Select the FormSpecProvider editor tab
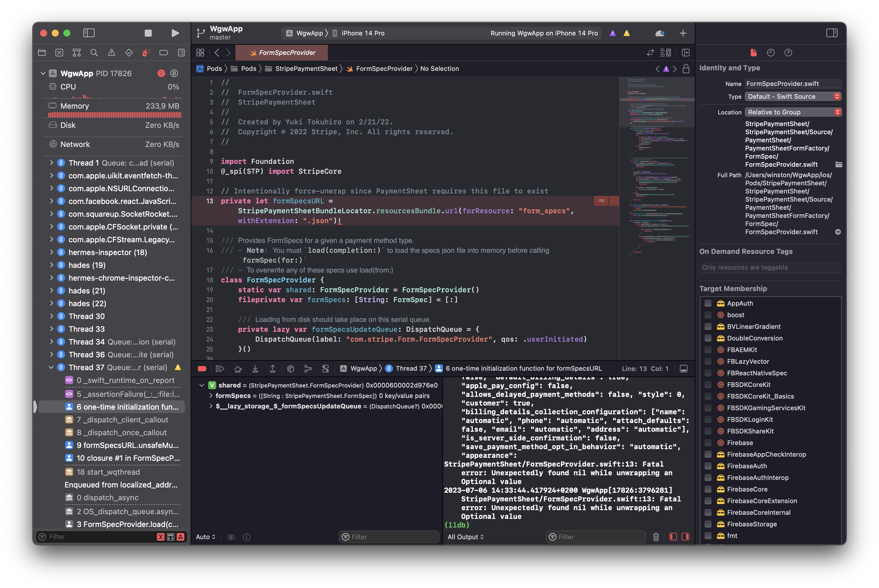 coord(282,53)
